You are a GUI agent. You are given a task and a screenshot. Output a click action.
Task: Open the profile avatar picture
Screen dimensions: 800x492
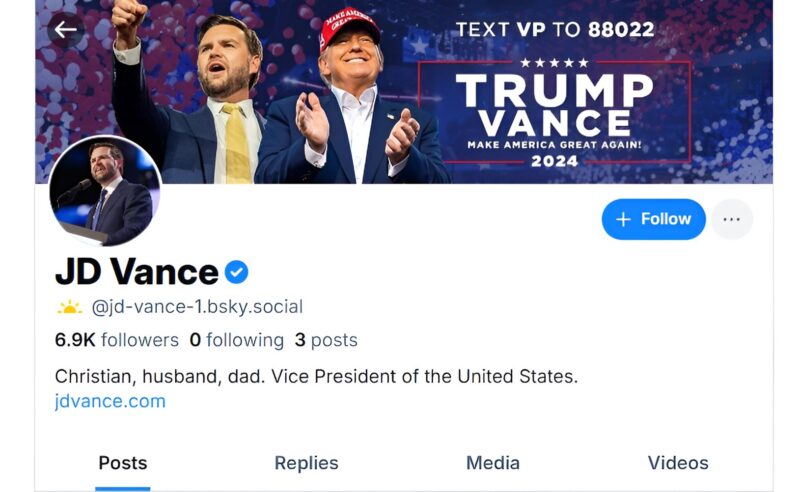tap(105, 191)
